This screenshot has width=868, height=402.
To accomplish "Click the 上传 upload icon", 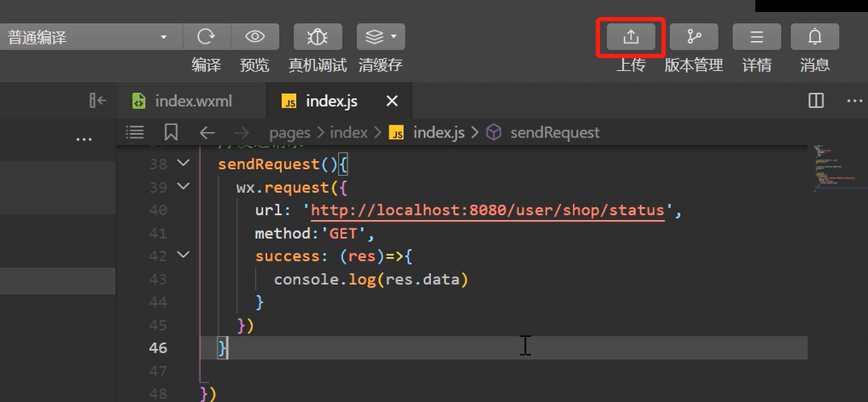I will tap(631, 37).
